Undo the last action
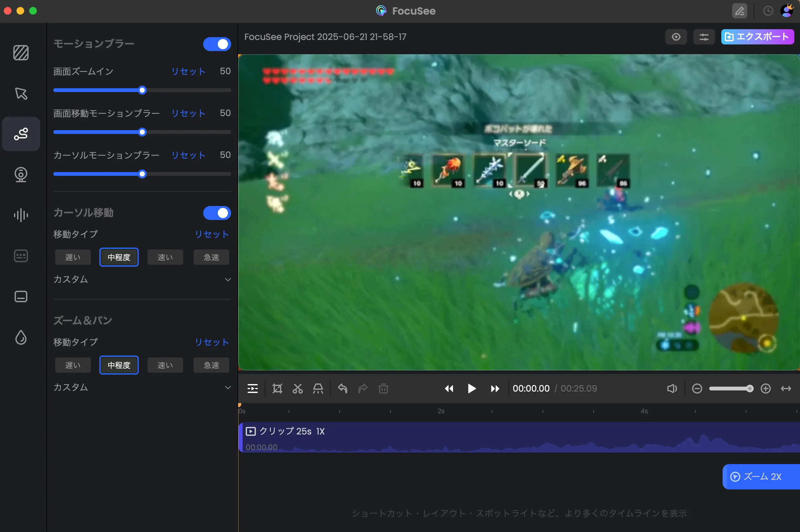 point(343,389)
